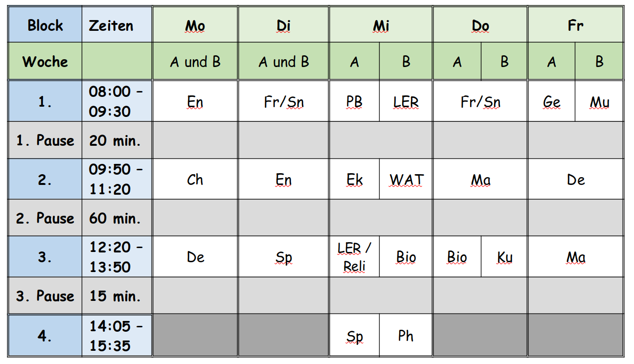This screenshot has width=634, height=364.
Task: Select the 'Ek' cell in block 2
Action: click(x=354, y=179)
